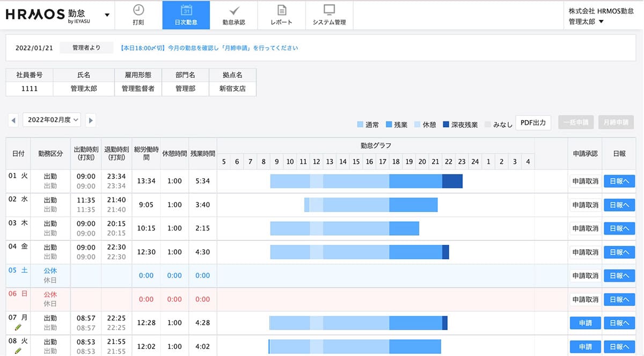
Task: Open システム管理 settings
Action: tap(328, 14)
